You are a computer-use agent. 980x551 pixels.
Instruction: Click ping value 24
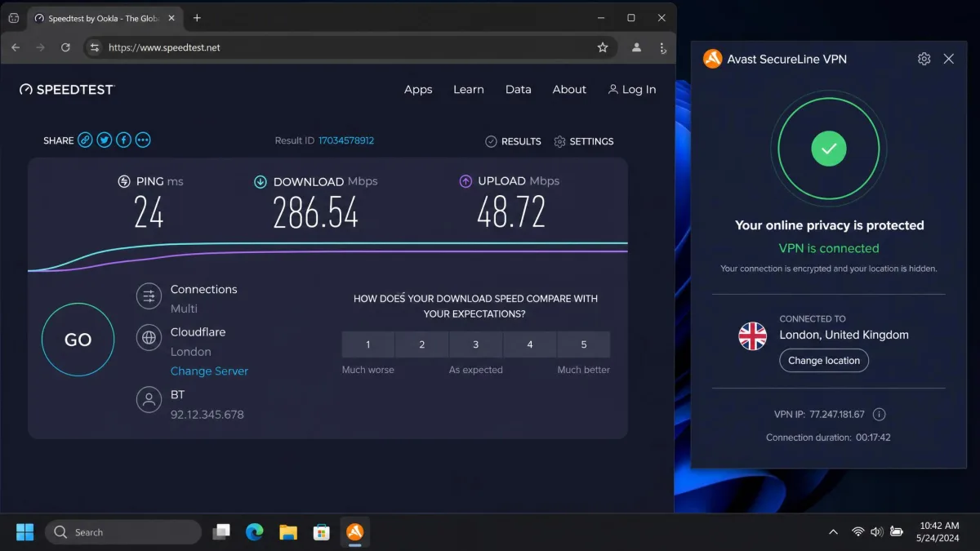[149, 213]
